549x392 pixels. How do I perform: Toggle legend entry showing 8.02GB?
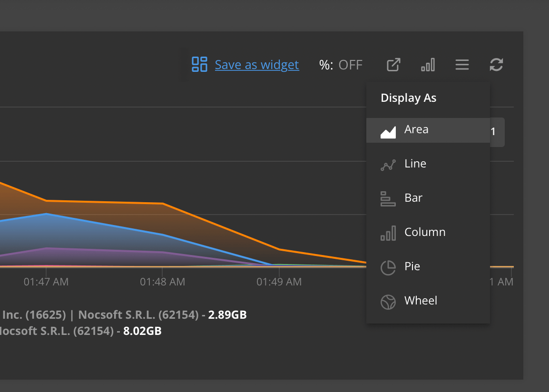tap(81, 331)
